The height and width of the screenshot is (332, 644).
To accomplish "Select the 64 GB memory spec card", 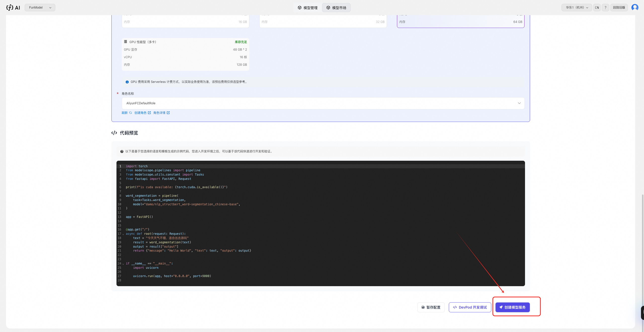I will 460,21.
